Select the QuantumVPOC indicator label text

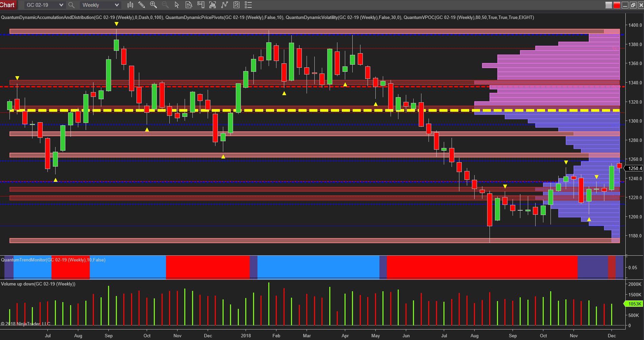pyautogui.click(x=469, y=17)
